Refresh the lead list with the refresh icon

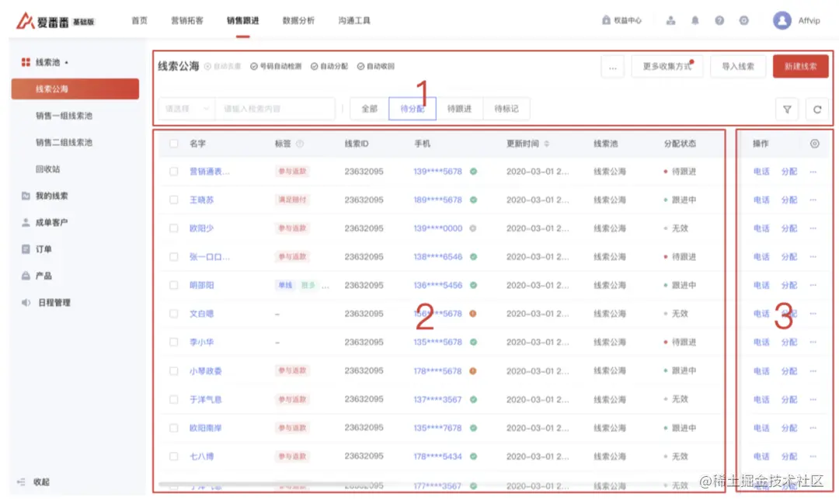point(816,109)
